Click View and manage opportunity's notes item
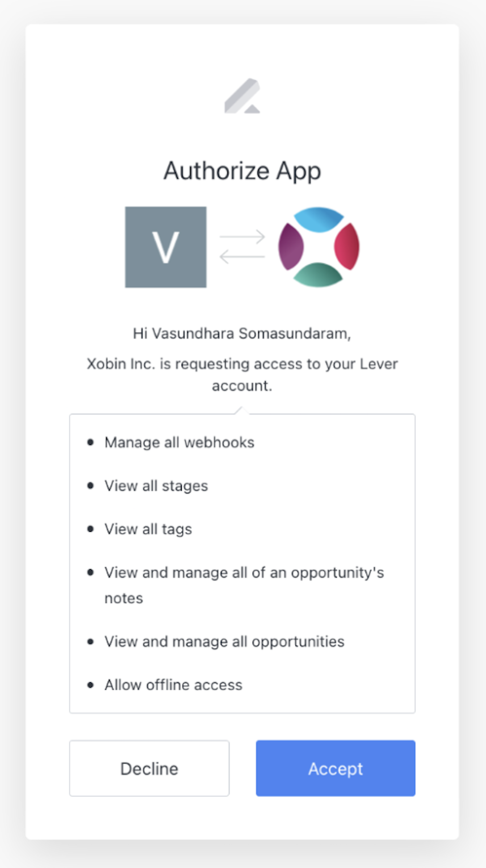The width and height of the screenshot is (486, 868). pos(244,585)
